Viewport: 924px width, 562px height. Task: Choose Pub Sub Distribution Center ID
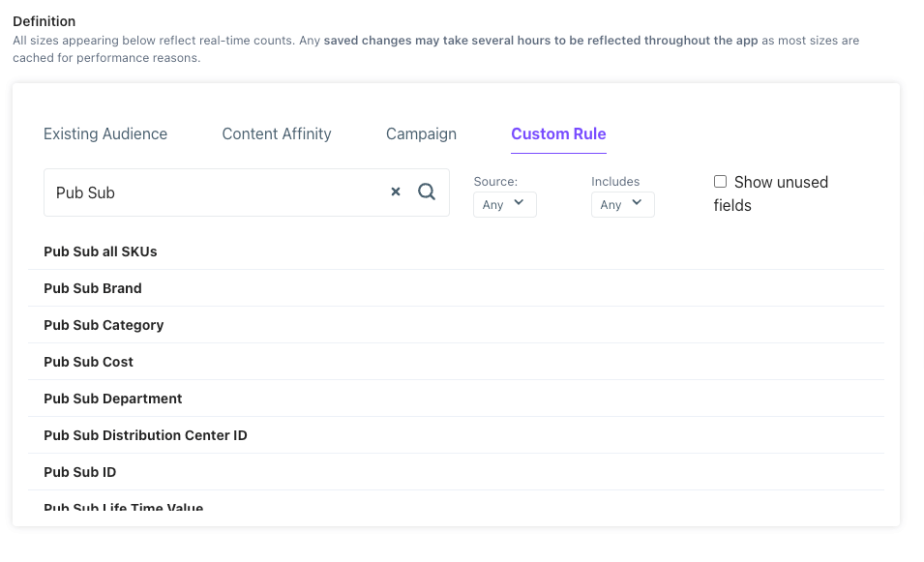[x=145, y=435]
